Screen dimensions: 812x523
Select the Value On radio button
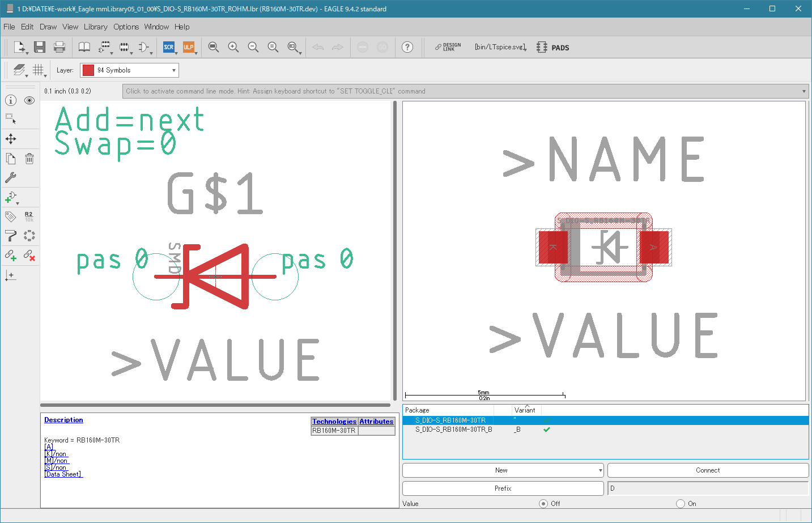pyautogui.click(x=681, y=504)
